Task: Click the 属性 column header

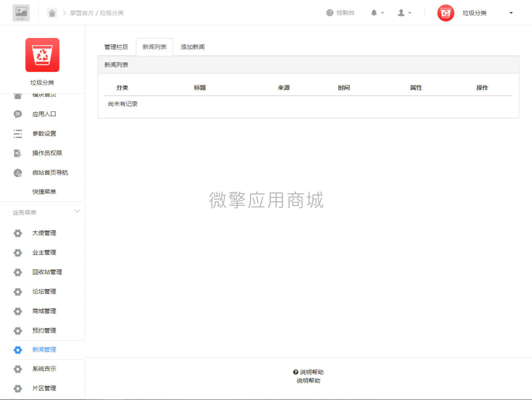Action: 416,88
